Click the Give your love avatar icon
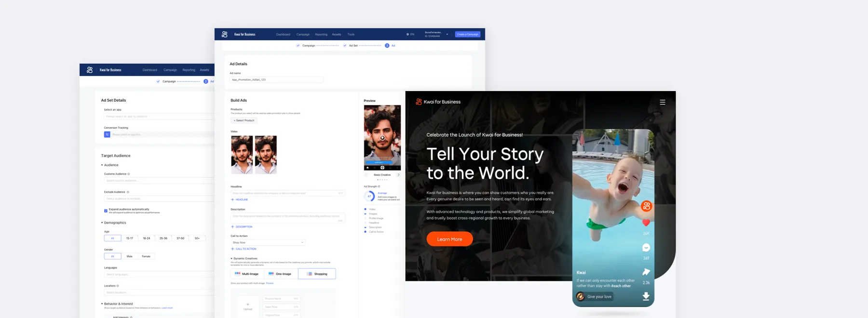868x318 pixels. click(581, 297)
